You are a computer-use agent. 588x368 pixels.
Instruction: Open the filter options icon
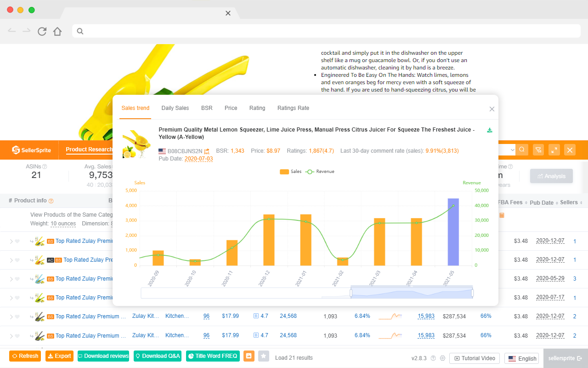538,149
